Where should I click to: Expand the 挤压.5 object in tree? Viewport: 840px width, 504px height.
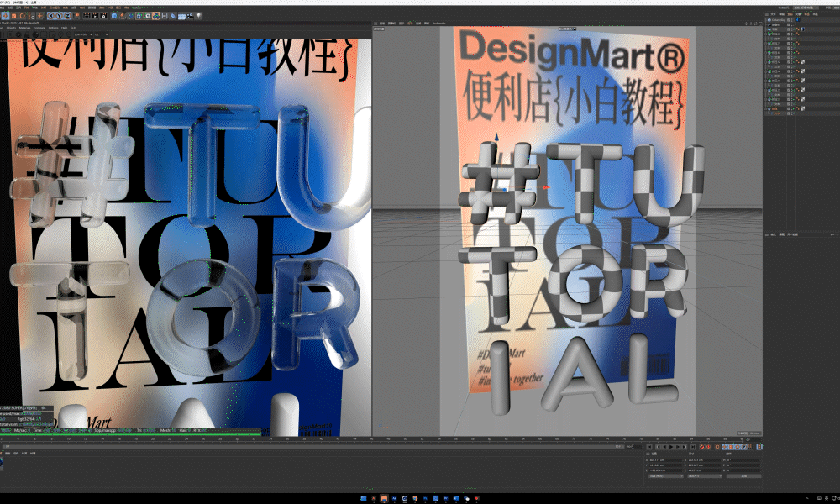pyautogui.click(x=765, y=61)
